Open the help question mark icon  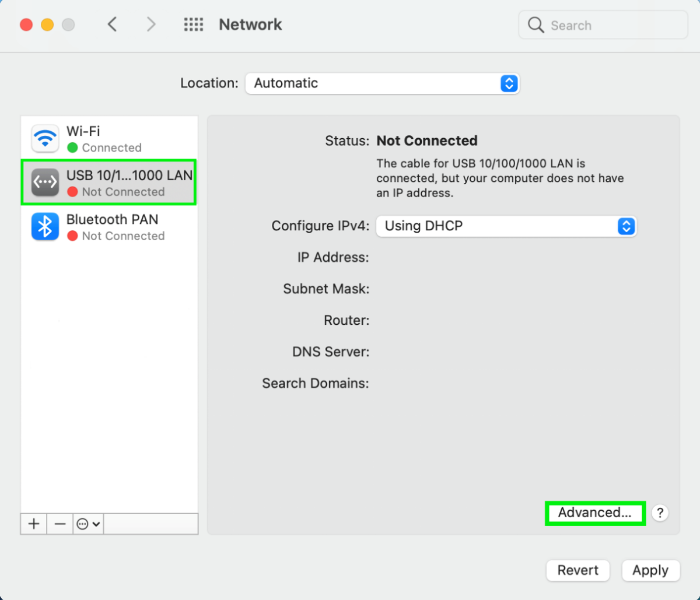[x=660, y=513]
